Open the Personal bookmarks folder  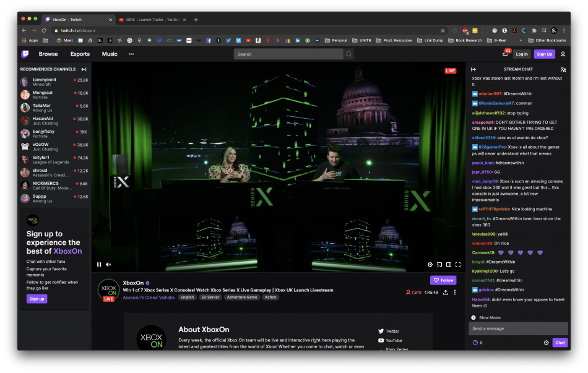coord(336,40)
